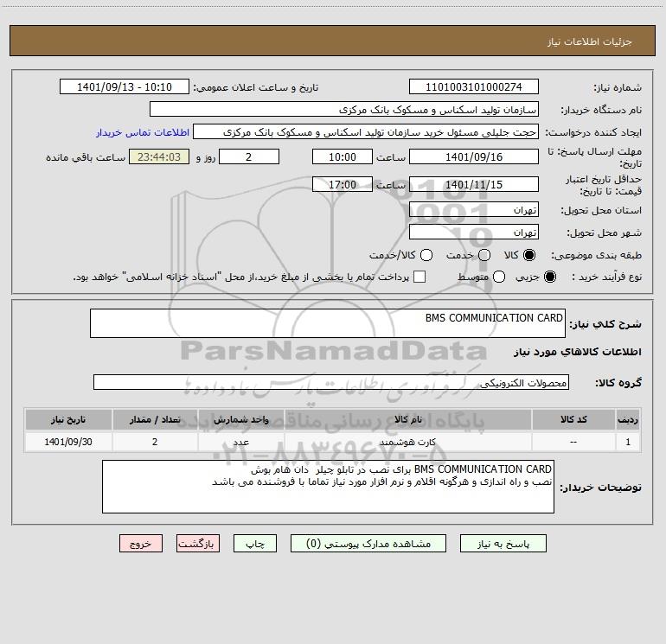Click the item name cell کارت هوشمند

(x=407, y=442)
